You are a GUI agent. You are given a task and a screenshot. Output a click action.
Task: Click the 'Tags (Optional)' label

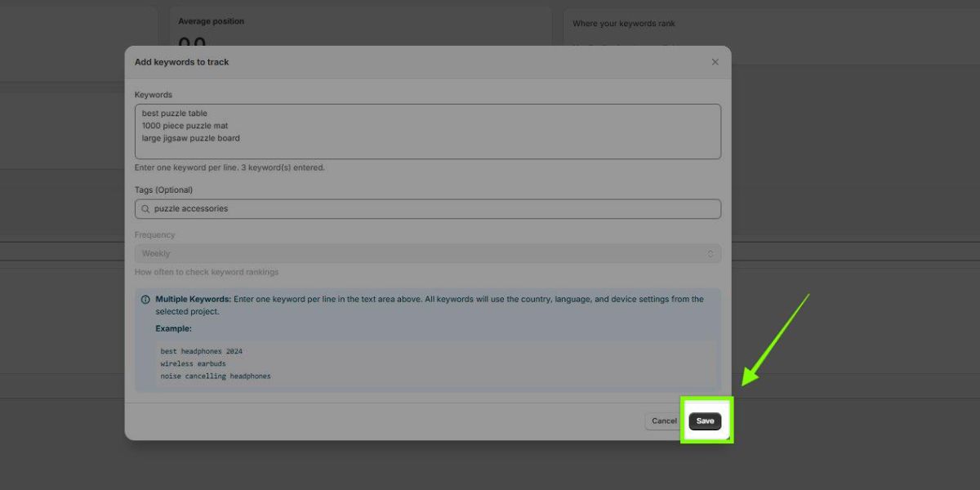click(x=163, y=189)
